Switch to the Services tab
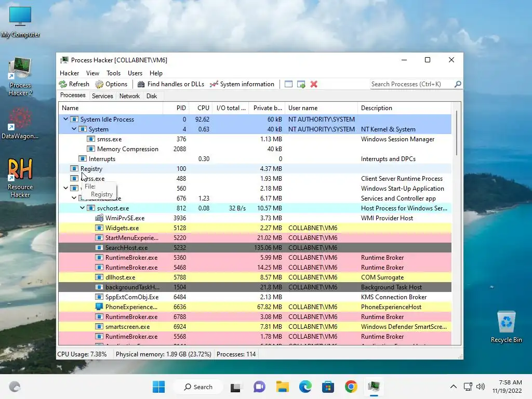This screenshot has width=532, height=399. click(102, 96)
